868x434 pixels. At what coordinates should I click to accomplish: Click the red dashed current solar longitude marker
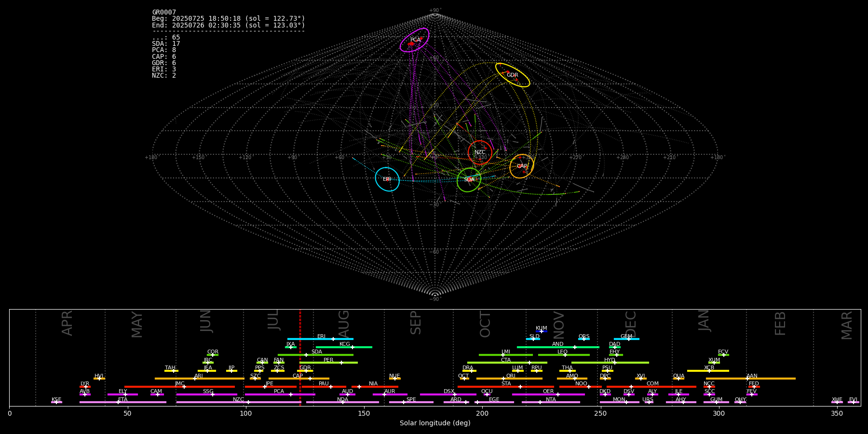click(300, 357)
